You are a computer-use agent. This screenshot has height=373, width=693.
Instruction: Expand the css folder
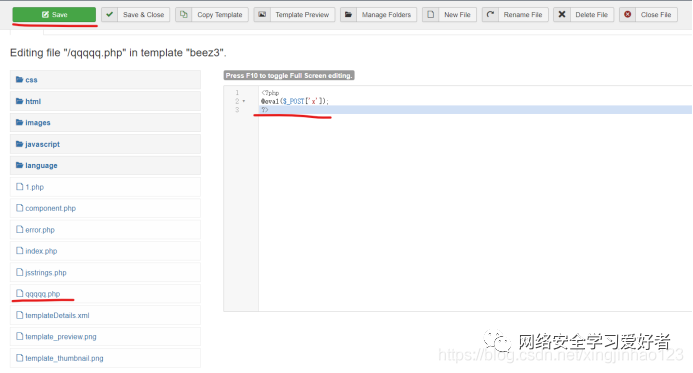coord(105,80)
